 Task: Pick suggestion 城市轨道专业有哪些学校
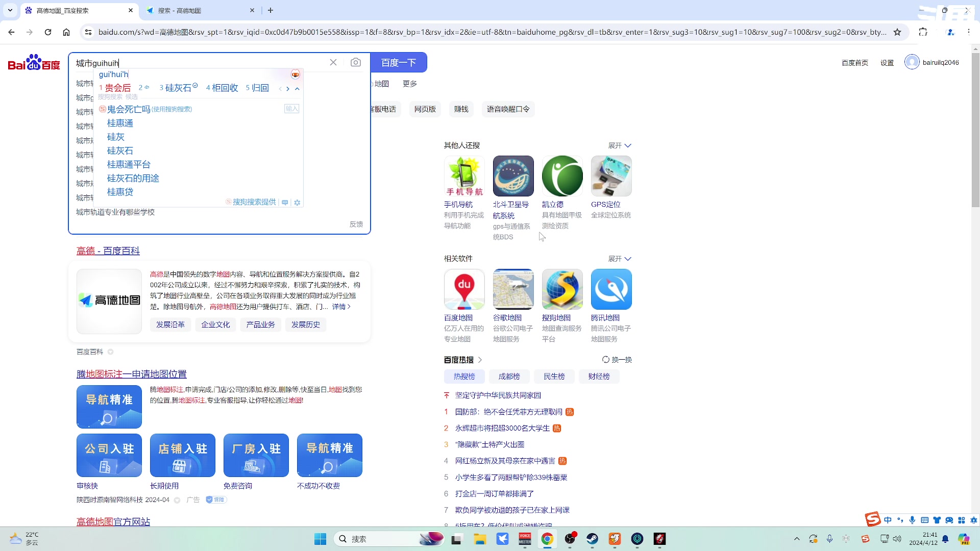point(115,212)
